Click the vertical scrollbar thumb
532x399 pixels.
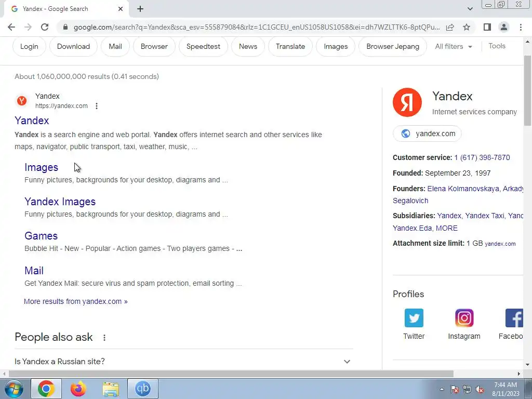click(528, 90)
